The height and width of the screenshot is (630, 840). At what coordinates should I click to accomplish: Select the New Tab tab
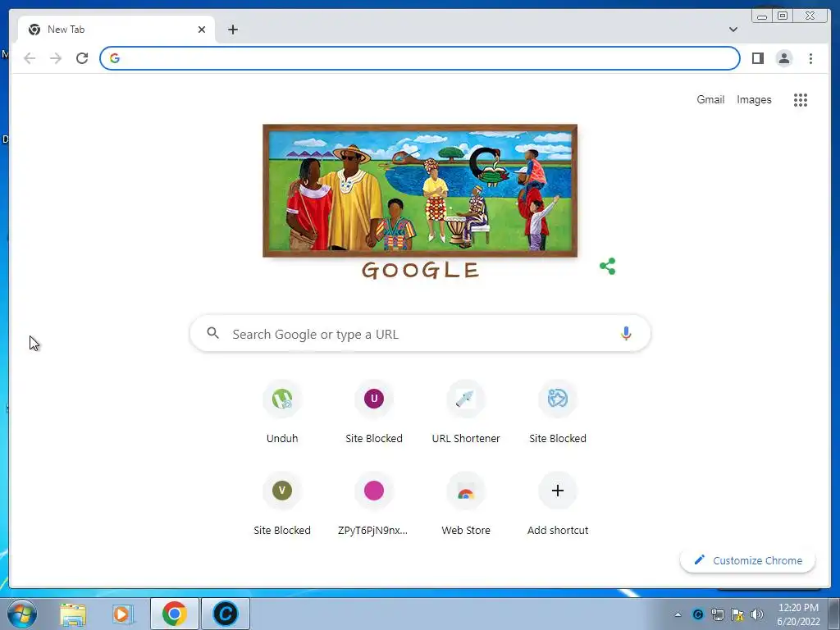click(116, 30)
